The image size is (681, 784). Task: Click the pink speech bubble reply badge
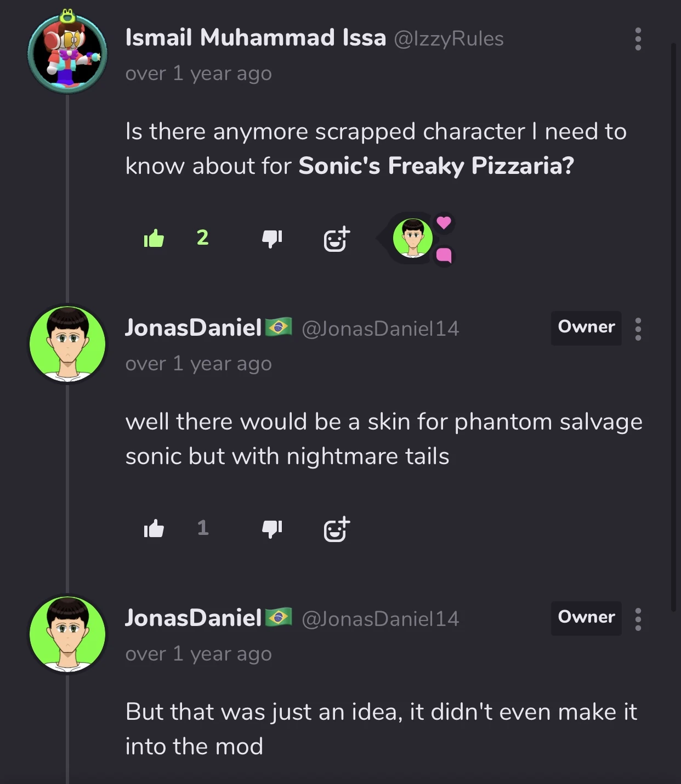444,255
